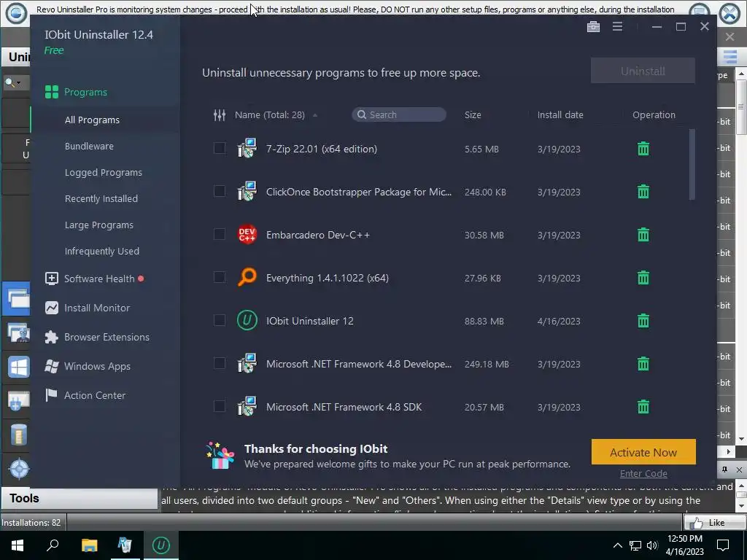Click the Installations: 82 status text
The height and width of the screenshot is (560, 747).
click(31, 522)
